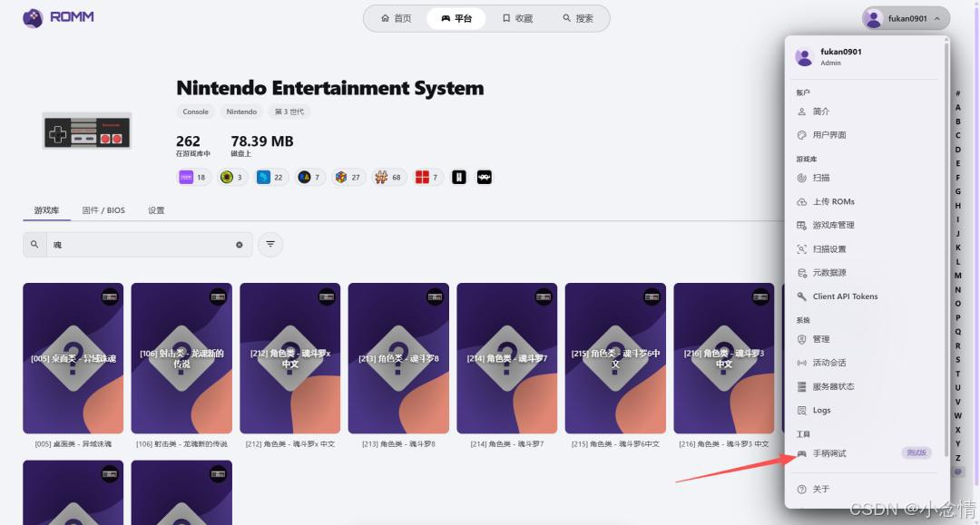
Task: Open game card [106] 射击类 - 龙魂新的传说
Action: [181, 358]
